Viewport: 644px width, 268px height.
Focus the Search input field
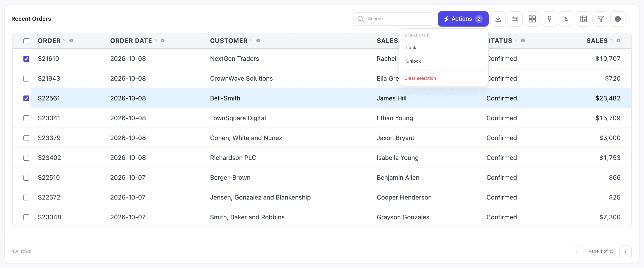pyautogui.click(x=394, y=19)
